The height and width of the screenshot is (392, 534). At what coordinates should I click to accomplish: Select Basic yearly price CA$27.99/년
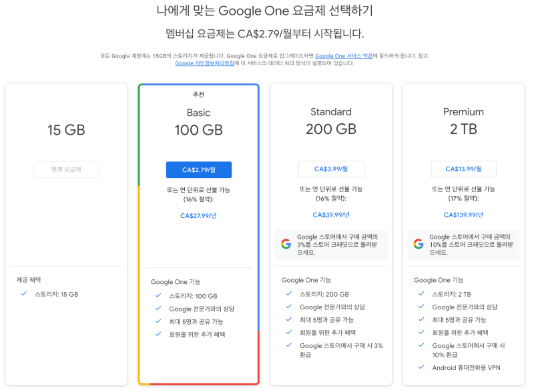(198, 216)
